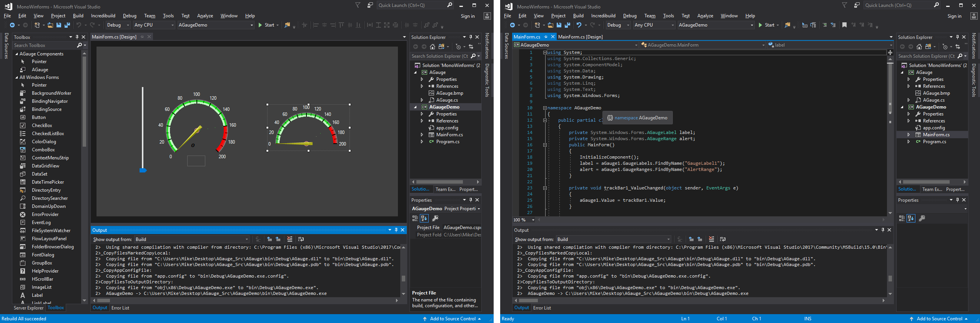This screenshot has height=323, width=980.
Task: Click the split-editor handle above the code scrollbar
Action: (890, 53)
